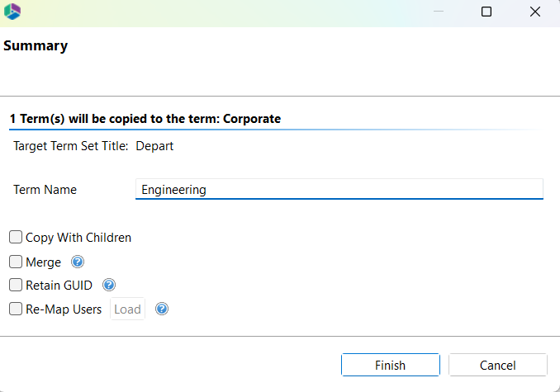
Task: Enable the Copy With Children checkbox
Action: coord(16,238)
